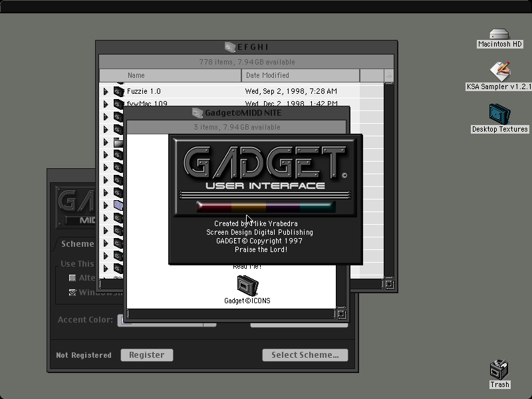The image size is (532, 399).
Task: Expand the Fuzzie 1.0 folder row
Action: coord(106,91)
